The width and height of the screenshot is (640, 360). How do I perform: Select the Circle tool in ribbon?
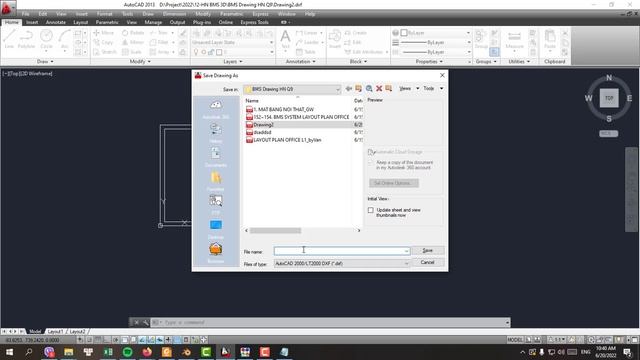47,39
